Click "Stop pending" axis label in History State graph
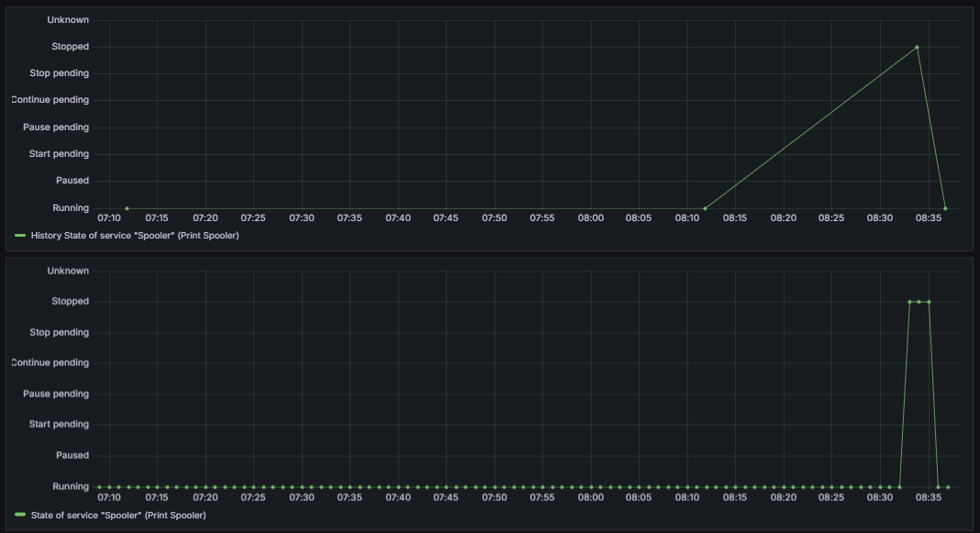The width and height of the screenshot is (980, 533). (x=60, y=73)
